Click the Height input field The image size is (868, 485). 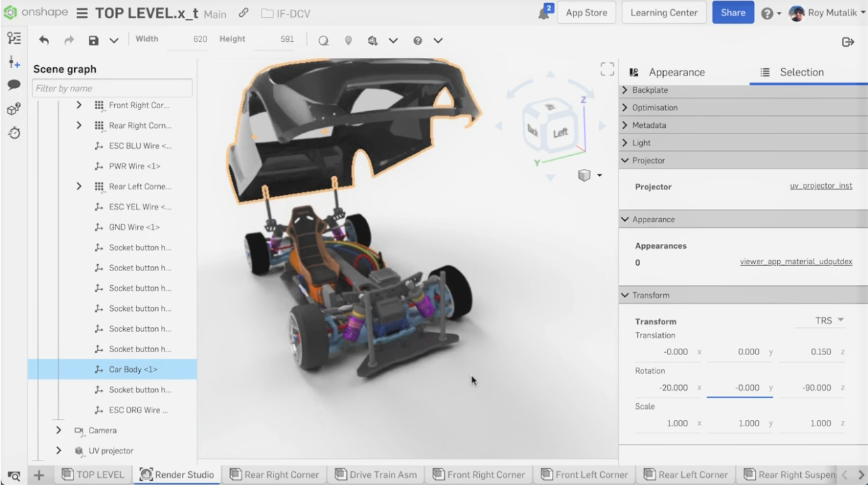click(274, 40)
